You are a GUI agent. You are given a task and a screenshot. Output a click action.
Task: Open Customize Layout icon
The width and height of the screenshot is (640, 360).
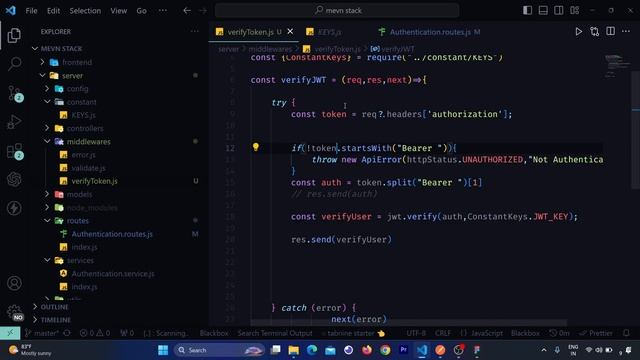click(x=575, y=11)
